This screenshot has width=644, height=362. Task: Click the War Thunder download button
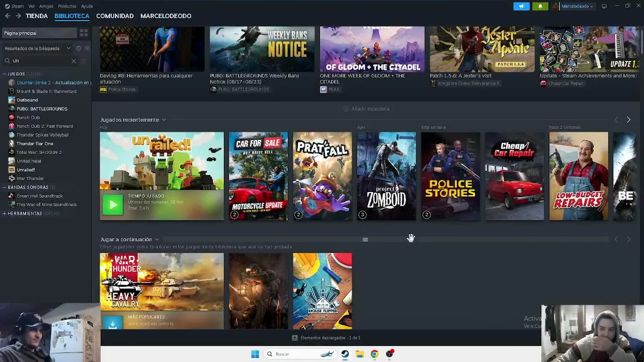[x=113, y=323]
